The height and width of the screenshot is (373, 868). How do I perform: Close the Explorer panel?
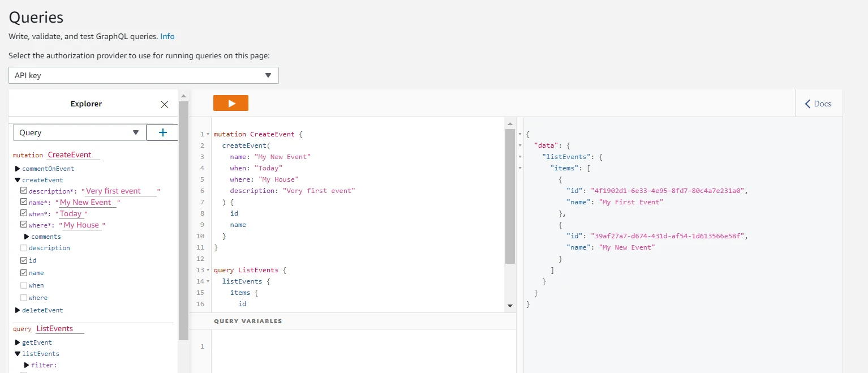165,104
